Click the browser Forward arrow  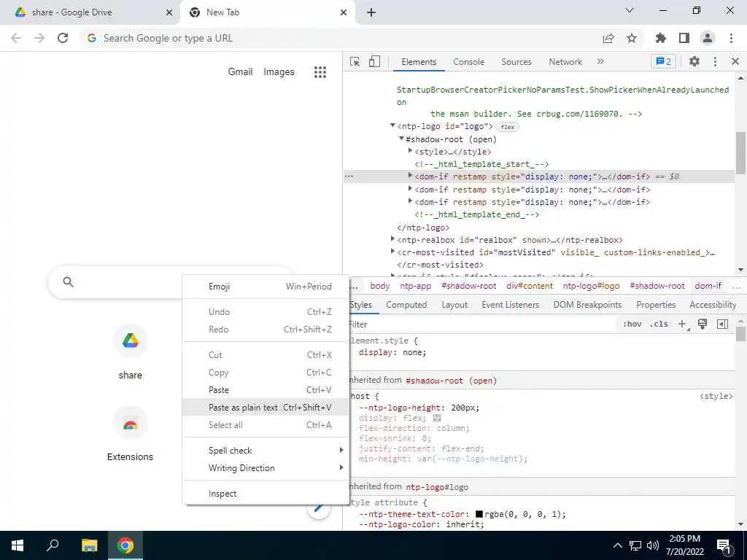point(39,38)
